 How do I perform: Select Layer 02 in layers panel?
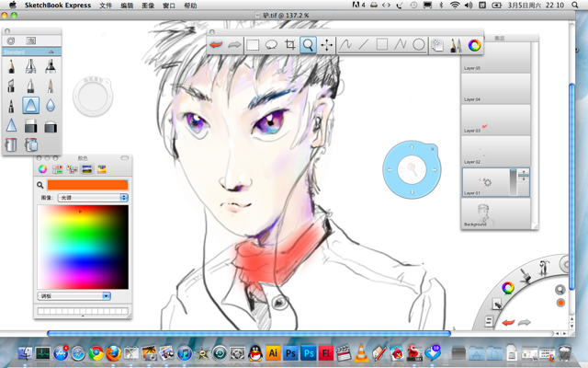[495, 151]
